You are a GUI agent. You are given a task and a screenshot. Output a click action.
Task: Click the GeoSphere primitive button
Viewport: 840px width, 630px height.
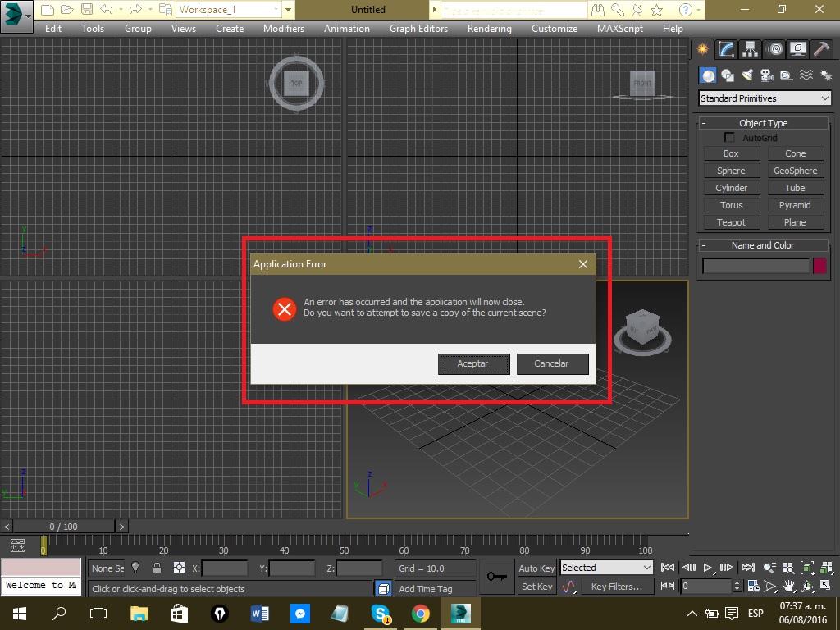(x=796, y=171)
